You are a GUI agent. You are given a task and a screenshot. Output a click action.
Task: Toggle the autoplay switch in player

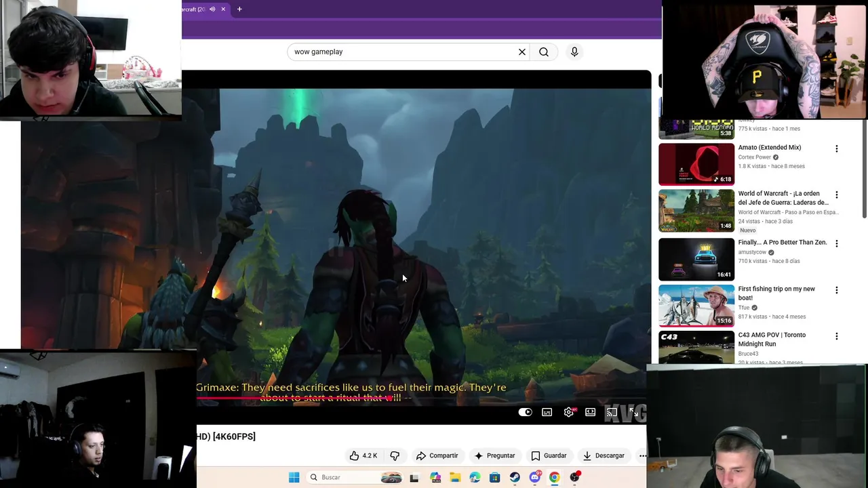pyautogui.click(x=526, y=412)
